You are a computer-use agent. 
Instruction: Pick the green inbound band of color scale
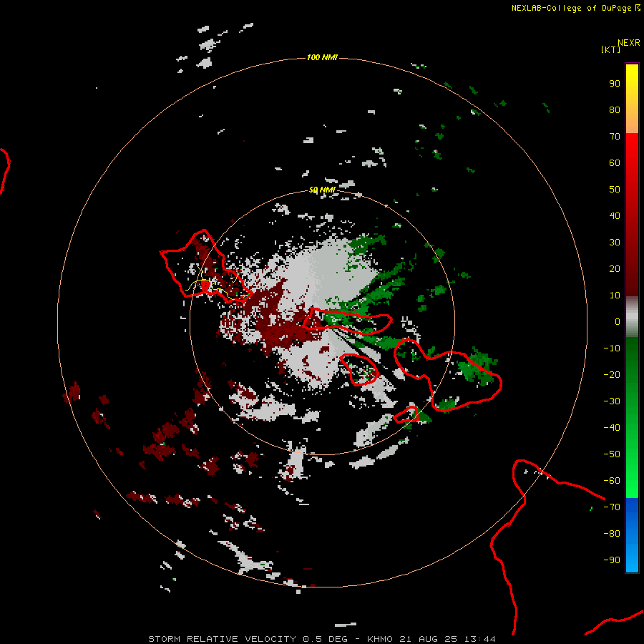(632, 417)
